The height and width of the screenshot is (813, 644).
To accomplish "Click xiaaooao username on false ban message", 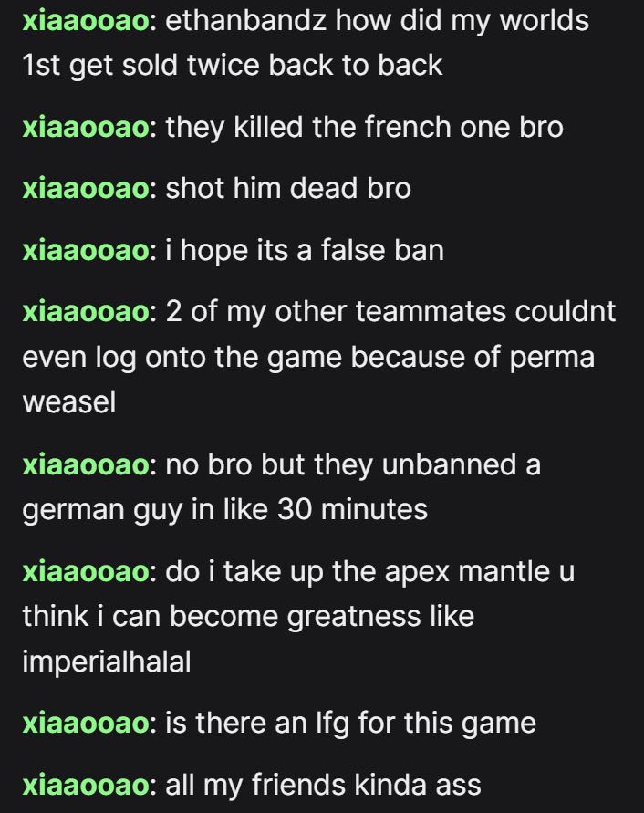I will (x=86, y=250).
